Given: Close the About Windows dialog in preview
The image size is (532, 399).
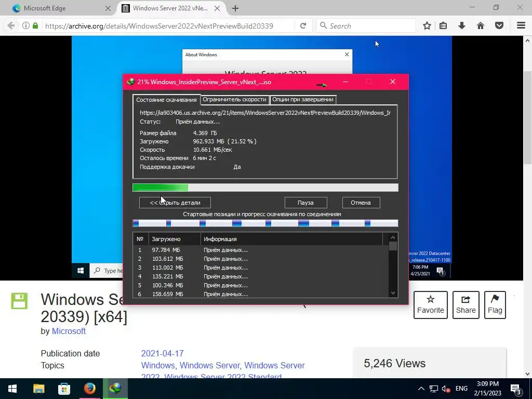Looking at the screenshot, I should 347,54.
